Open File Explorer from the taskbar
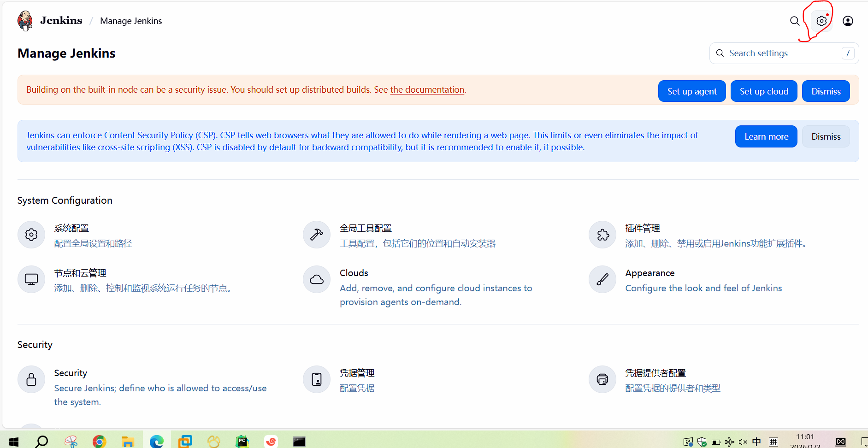Viewport: 868px width, 448px height. tap(128, 442)
